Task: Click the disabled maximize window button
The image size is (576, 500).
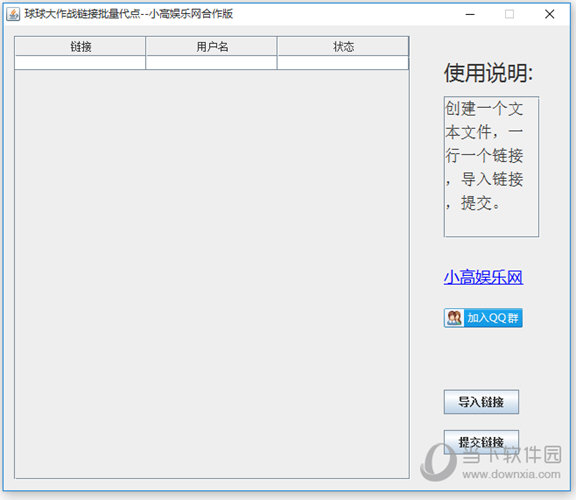Action: coord(510,14)
